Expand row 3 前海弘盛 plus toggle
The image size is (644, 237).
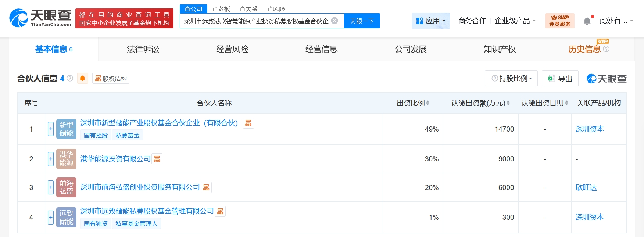pyautogui.click(x=51, y=187)
